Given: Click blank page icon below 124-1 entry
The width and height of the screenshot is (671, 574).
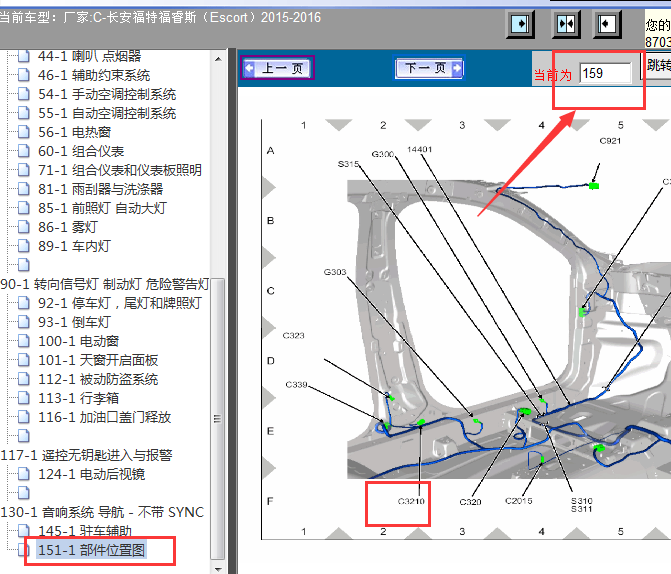Looking at the screenshot, I should 24,493.
